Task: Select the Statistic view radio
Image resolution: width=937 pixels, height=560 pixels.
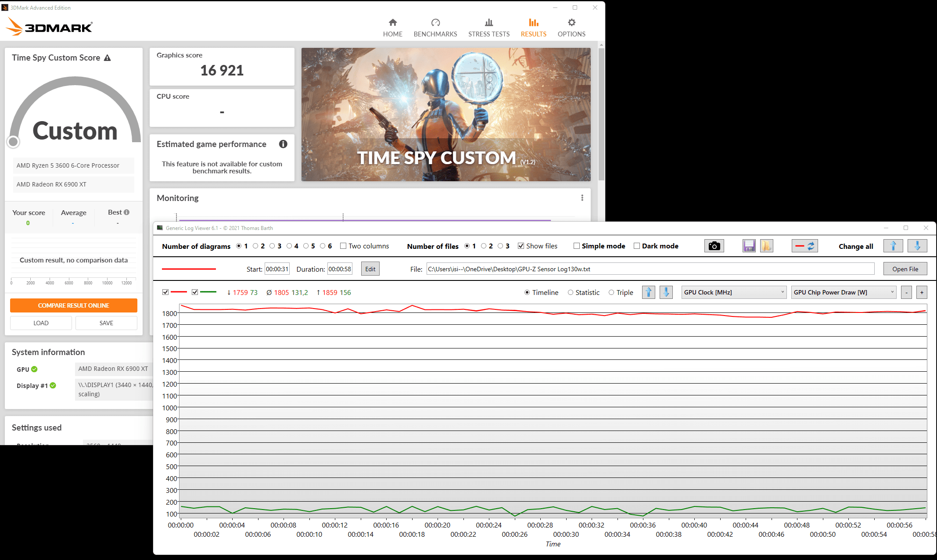Action: 571,293
